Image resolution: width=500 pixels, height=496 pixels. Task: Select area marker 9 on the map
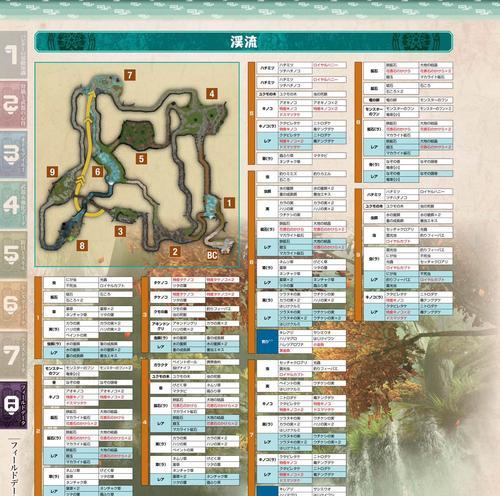(52, 172)
